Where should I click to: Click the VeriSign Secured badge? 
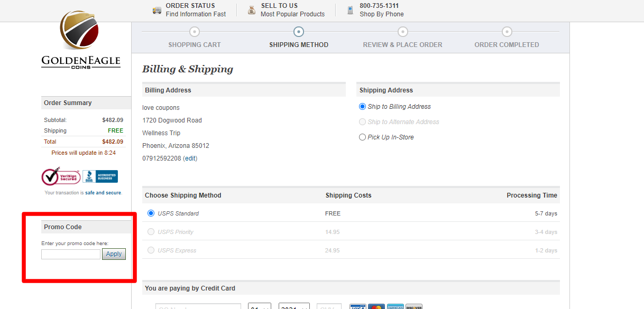point(61,176)
